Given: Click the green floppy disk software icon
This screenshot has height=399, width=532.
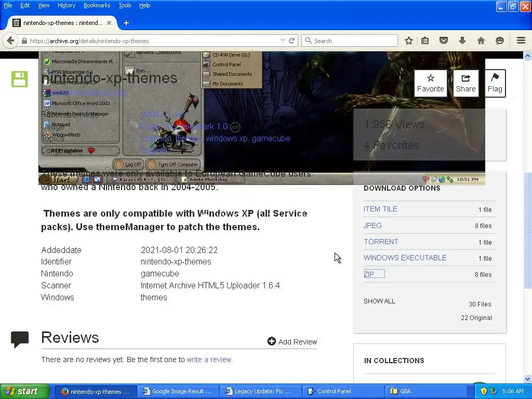Looking at the screenshot, I should click(x=19, y=79).
